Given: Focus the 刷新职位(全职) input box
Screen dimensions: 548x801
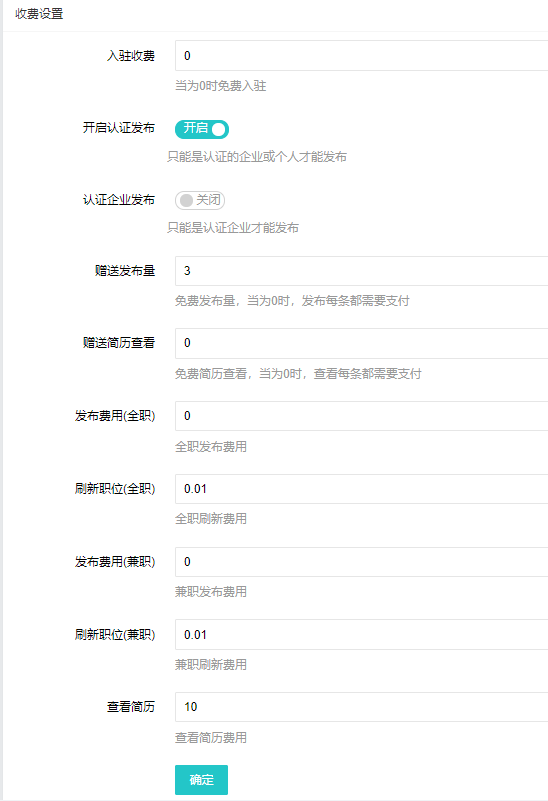Looking at the screenshot, I should pyautogui.click(x=362, y=489).
